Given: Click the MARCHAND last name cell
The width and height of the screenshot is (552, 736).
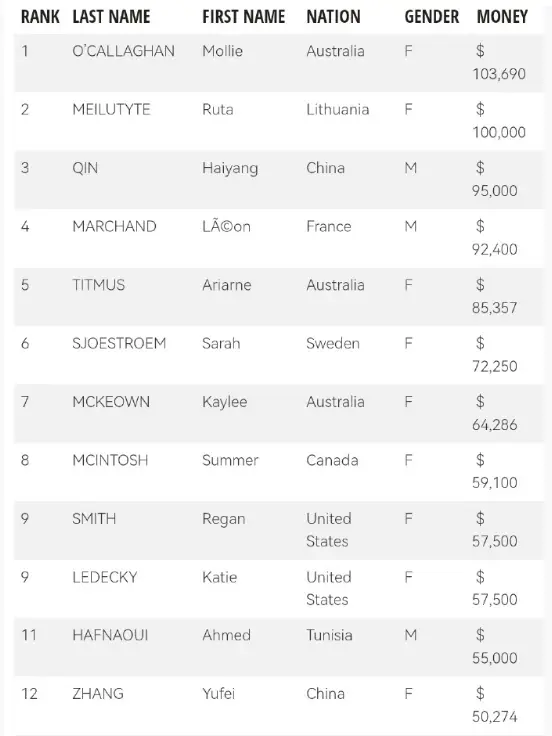Looking at the screenshot, I should [114, 226].
